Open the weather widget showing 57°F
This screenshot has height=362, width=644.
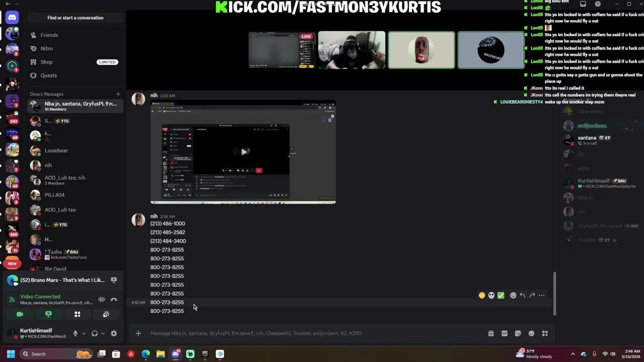click(x=534, y=354)
